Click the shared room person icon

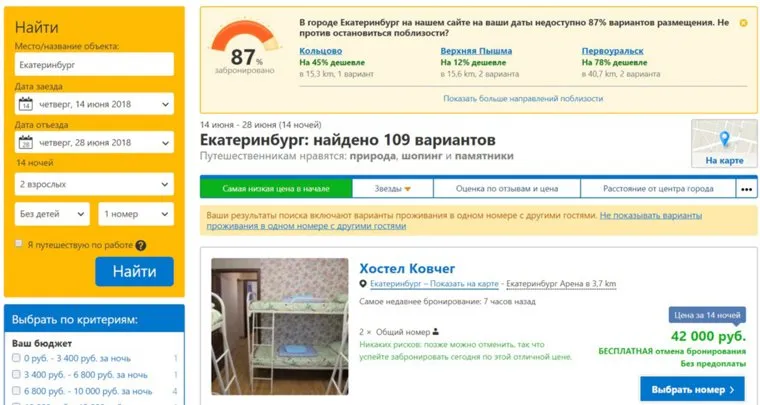point(435,332)
